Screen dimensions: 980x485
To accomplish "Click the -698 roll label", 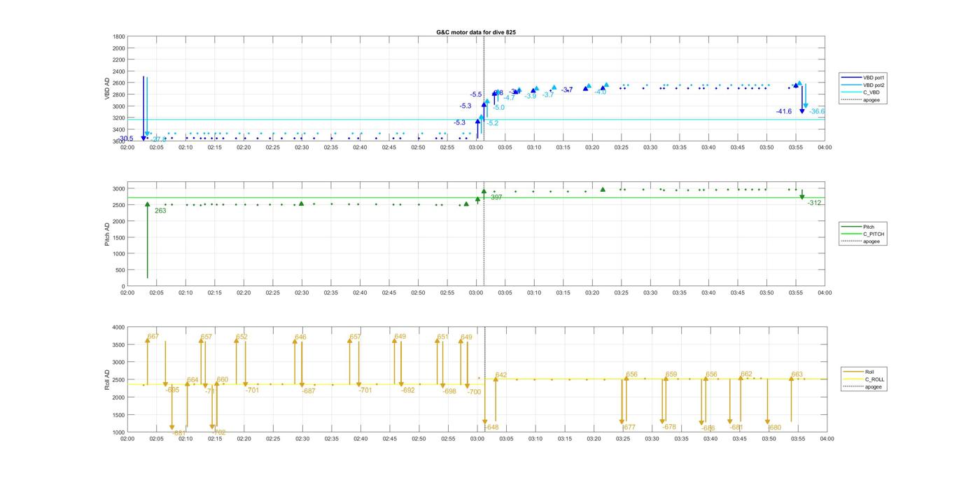I will [449, 392].
